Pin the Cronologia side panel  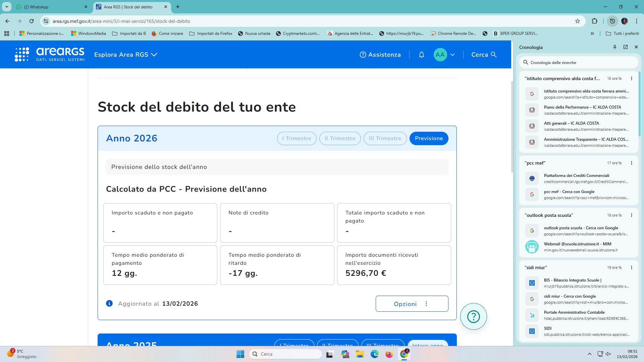pos(615,47)
